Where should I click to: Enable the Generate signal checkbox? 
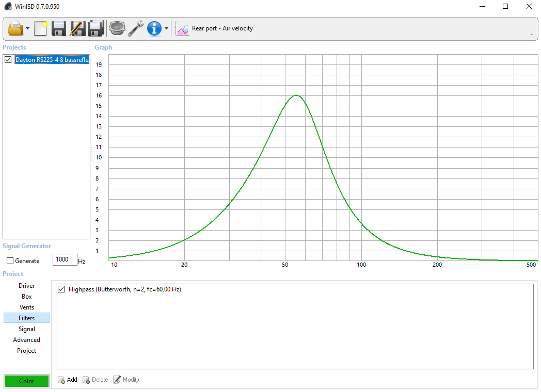[10, 261]
